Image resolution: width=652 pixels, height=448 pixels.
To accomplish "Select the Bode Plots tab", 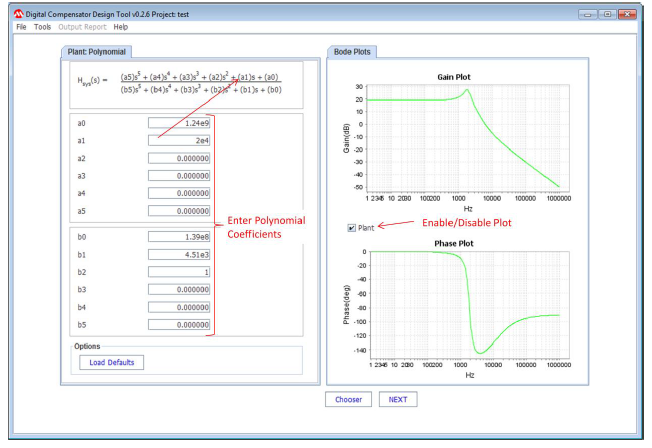I will pos(351,52).
